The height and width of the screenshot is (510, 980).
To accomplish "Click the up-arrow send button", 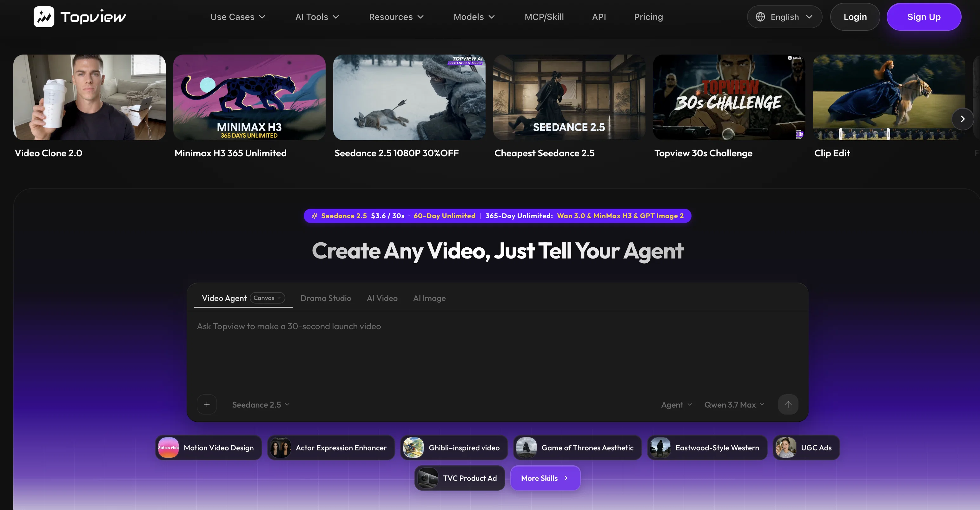I will point(788,404).
